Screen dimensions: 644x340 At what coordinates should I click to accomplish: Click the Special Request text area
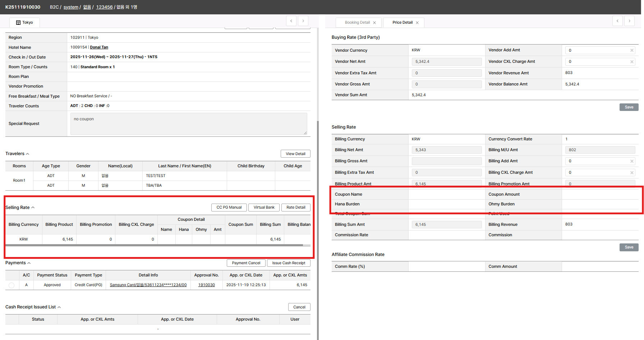(188, 124)
